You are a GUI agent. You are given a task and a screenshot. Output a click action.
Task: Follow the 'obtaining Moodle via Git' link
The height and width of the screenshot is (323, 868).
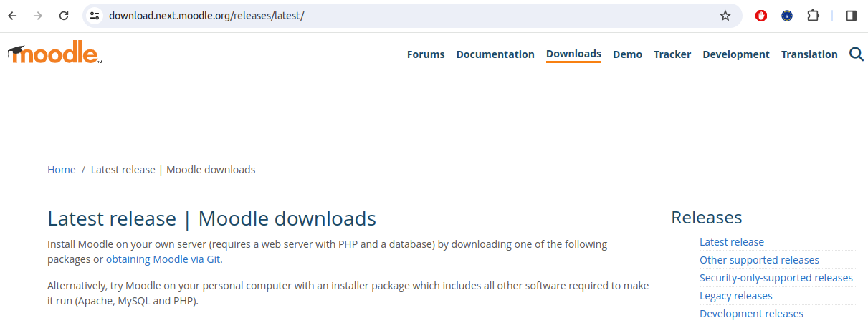[163, 259]
